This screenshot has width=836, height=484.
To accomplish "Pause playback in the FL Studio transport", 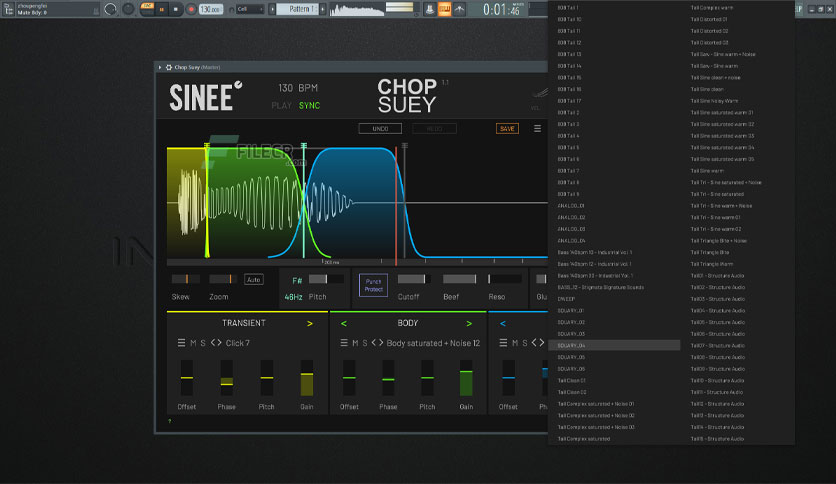I will (162, 9).
